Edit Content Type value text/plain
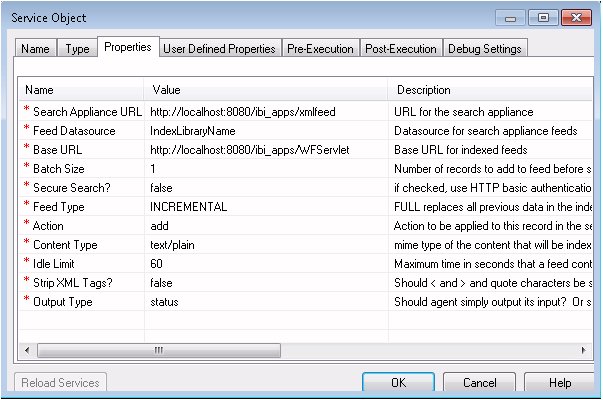The width and height of the screenshot is (603, 400). pyautogui.click(x=266, y=245)
